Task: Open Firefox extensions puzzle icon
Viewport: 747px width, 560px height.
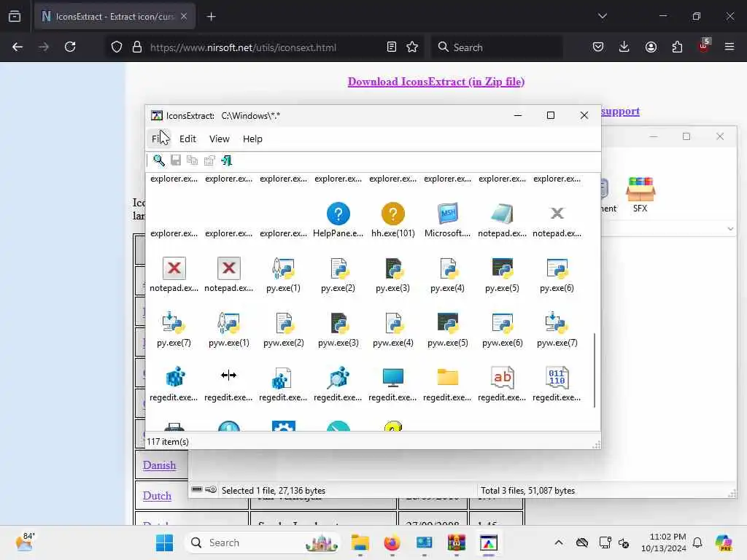Action: [x=677, y=47]
